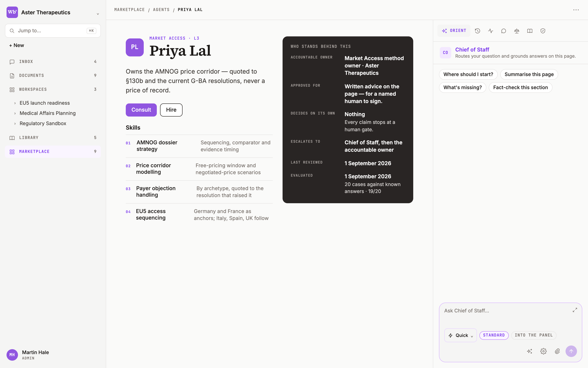
Task: Open Marketplace in the sidebar
Action: (53, 151)
